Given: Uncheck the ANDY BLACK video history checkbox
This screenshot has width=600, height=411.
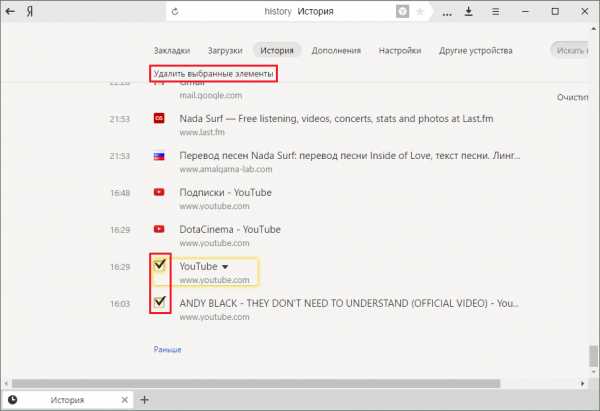Looking at the screenshot, I should tap(159, 302).
